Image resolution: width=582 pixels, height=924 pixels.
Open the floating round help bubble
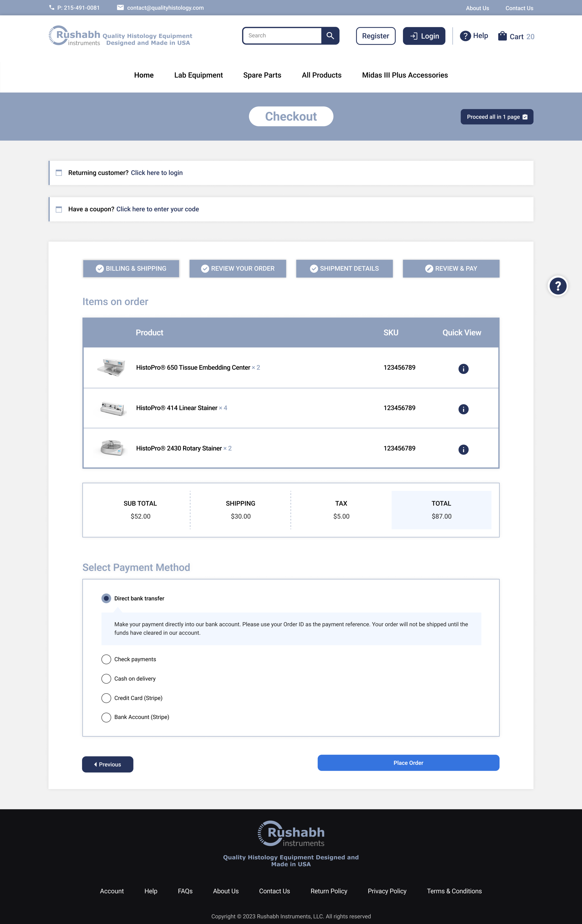coord(557,286)
